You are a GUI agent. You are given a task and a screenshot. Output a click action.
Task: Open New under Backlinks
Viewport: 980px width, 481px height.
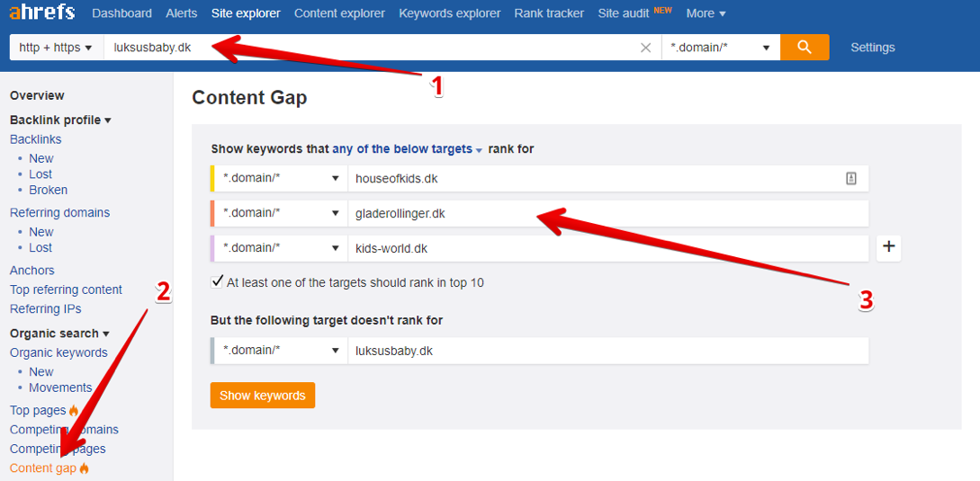[41, 158]
